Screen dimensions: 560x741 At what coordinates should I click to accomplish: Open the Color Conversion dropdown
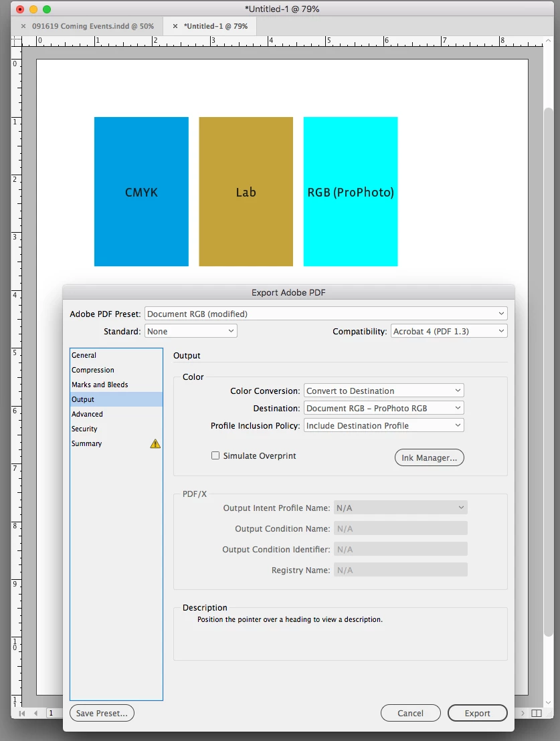pyautogui.click(x=383, y=391)
